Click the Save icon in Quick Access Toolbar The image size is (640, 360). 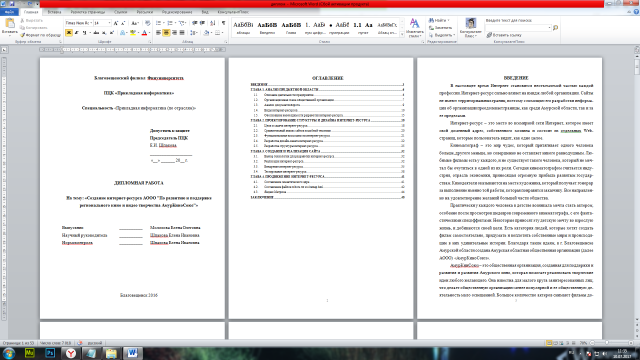(12, 4)
